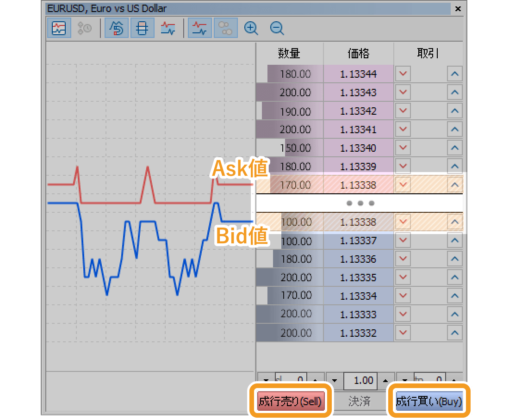Click red sell arrow on Ask 1.13338 row

403,185
